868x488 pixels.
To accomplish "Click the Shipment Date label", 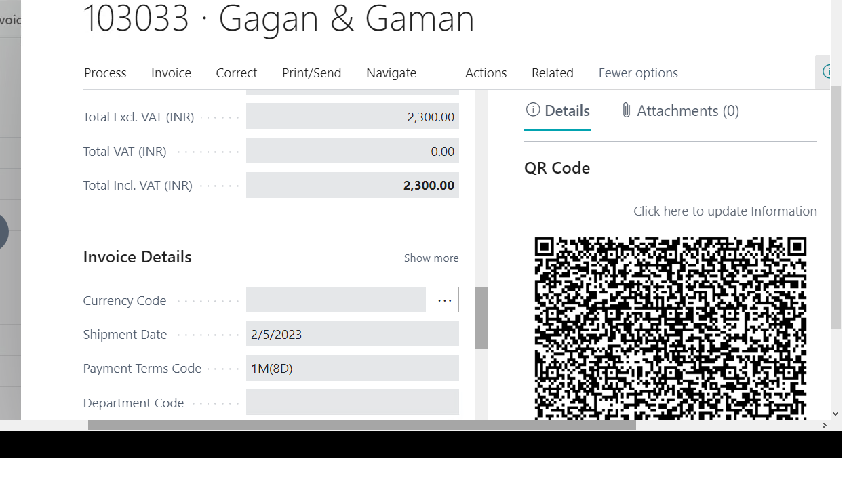I will [x=125, y=334].
